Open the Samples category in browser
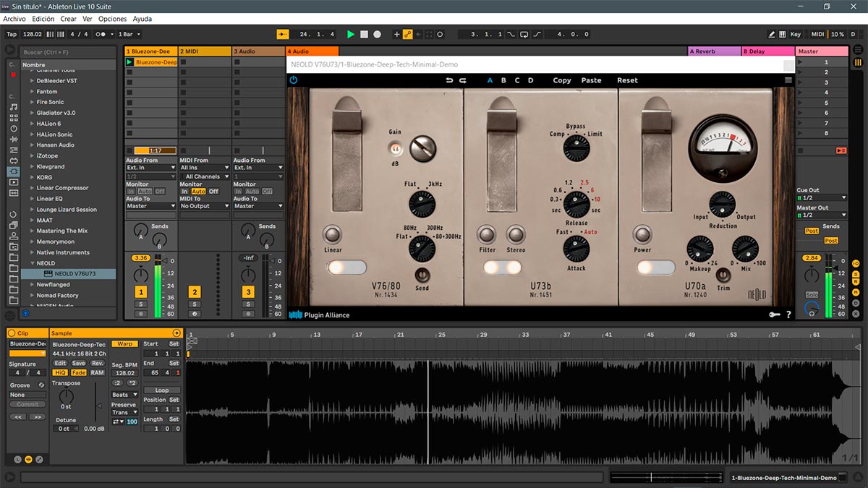The width and height of the screenshot is (868, 488). (x=14, y=193)
